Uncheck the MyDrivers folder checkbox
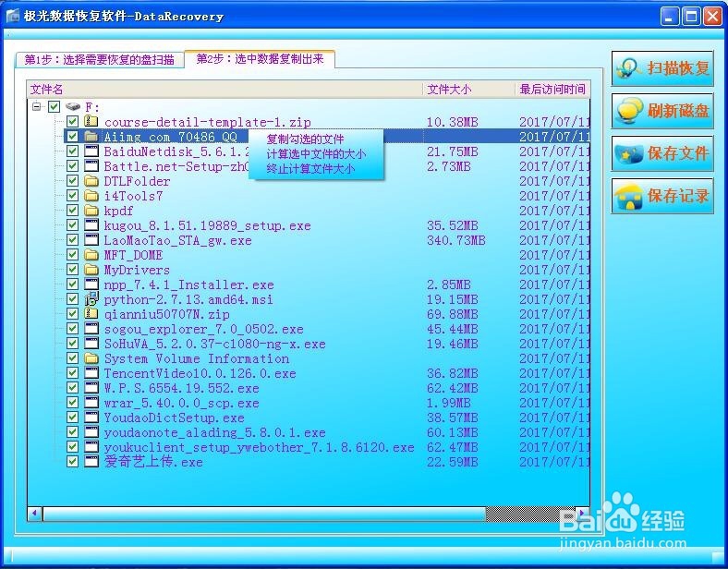 click(72, 269)
